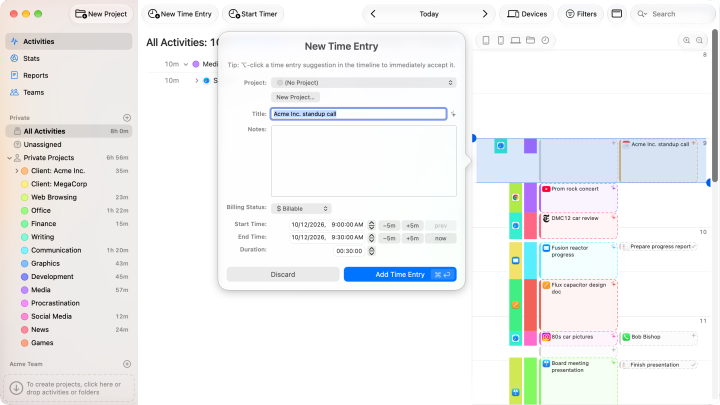The width and height of the screenshot is (720, 405).
Task: Expand the second 10m activity row
Action: pyautogui.click(x=197, y=81)
